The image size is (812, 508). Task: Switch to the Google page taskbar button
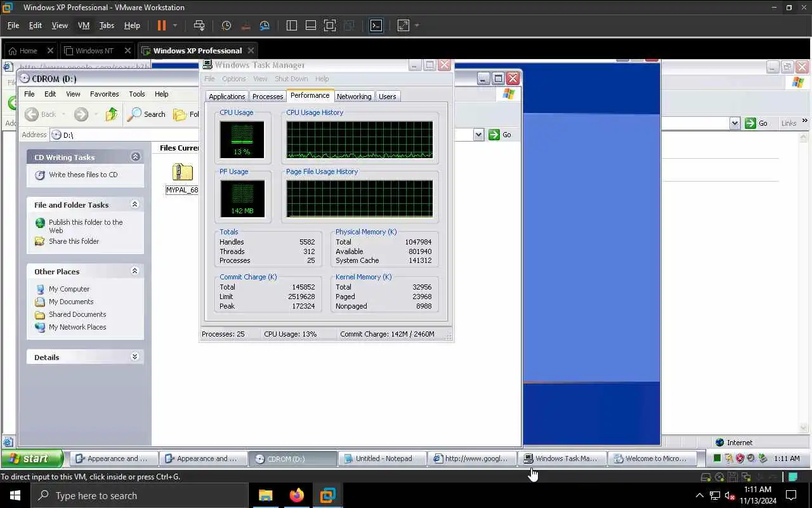[473, 458]
